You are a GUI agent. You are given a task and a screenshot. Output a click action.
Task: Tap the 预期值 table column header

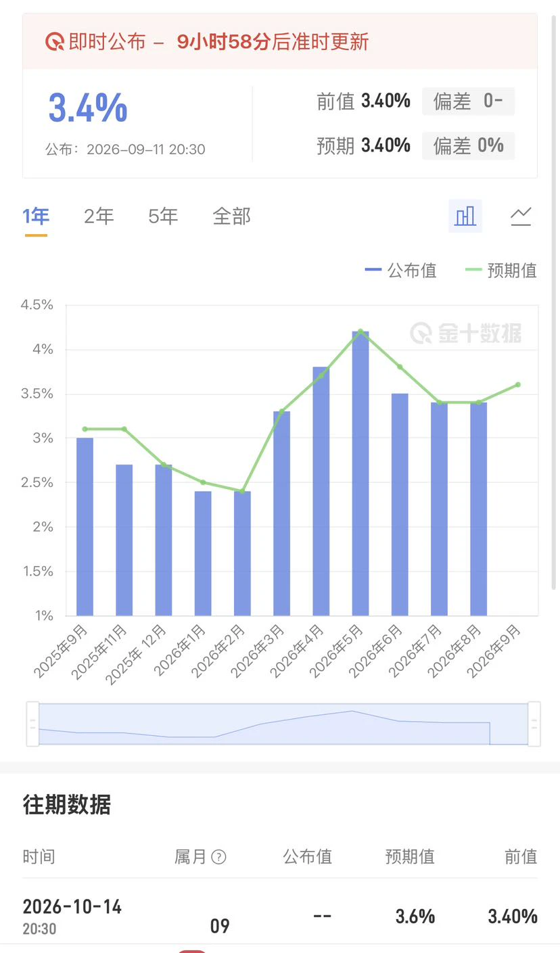(410, 857)
